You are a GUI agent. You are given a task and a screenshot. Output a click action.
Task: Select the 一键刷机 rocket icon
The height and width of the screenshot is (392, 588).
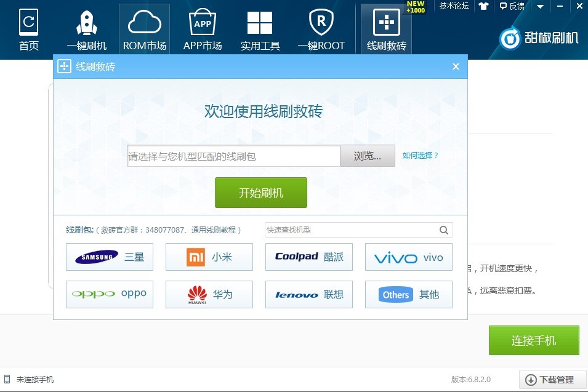pos(87,30)
